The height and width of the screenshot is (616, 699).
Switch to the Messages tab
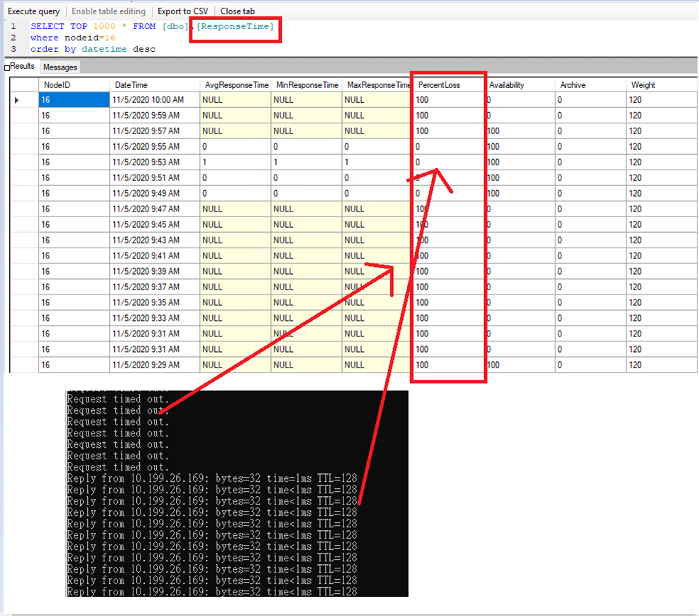[60, 67]
